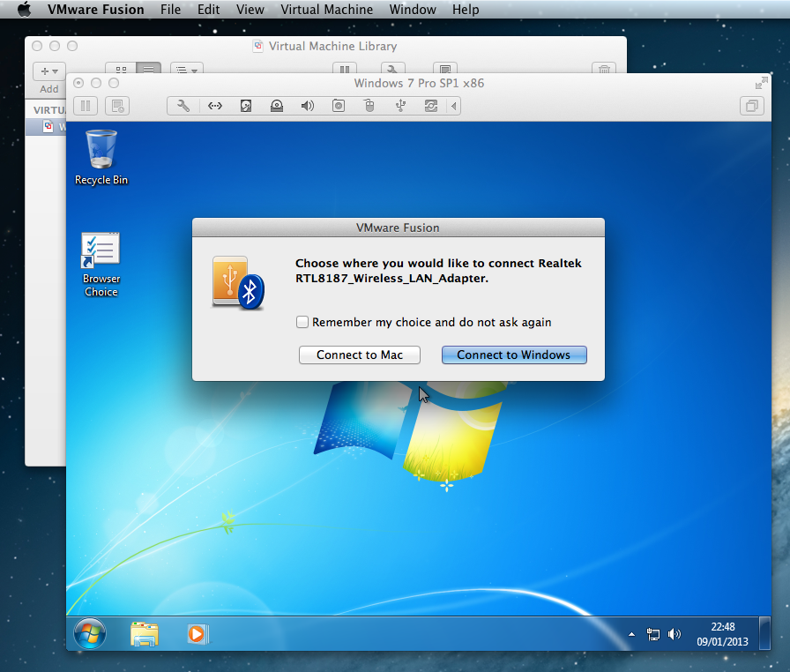Viewport: 790px width, 672px height.
Task: Open VM settings wrench icon in toolbar
Action: (x=183, y=106)
